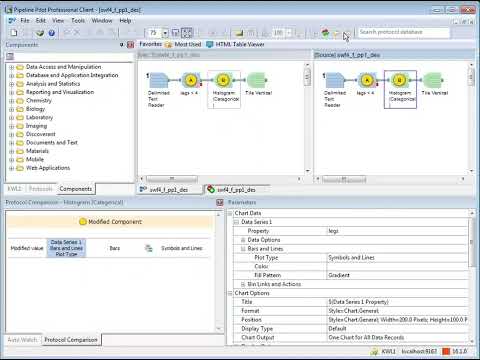480x360 pixels.
Task: Expand Database and Application Integration folder
Action: tap(11, 75)
